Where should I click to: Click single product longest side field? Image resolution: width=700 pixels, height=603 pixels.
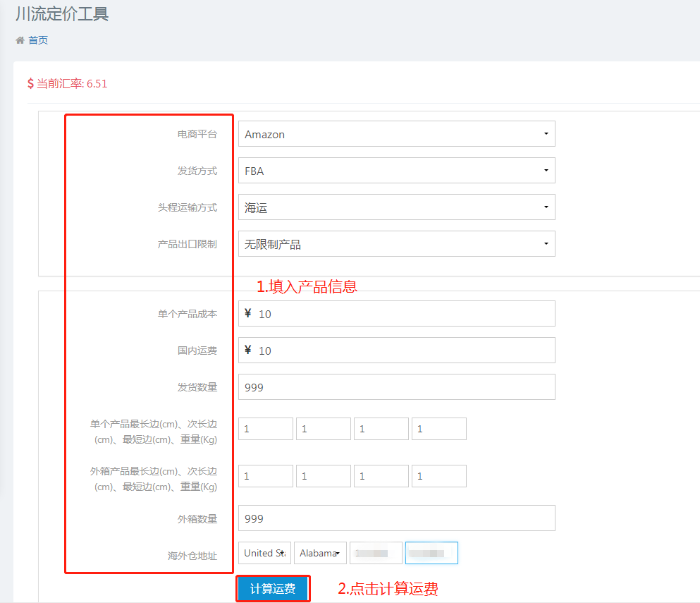coord(266,429)
